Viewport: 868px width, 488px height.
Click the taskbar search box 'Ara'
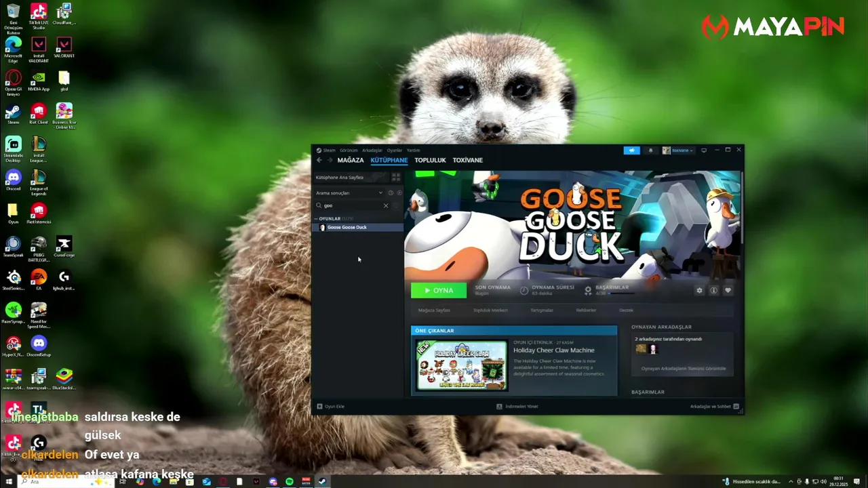tap(64, 481)
